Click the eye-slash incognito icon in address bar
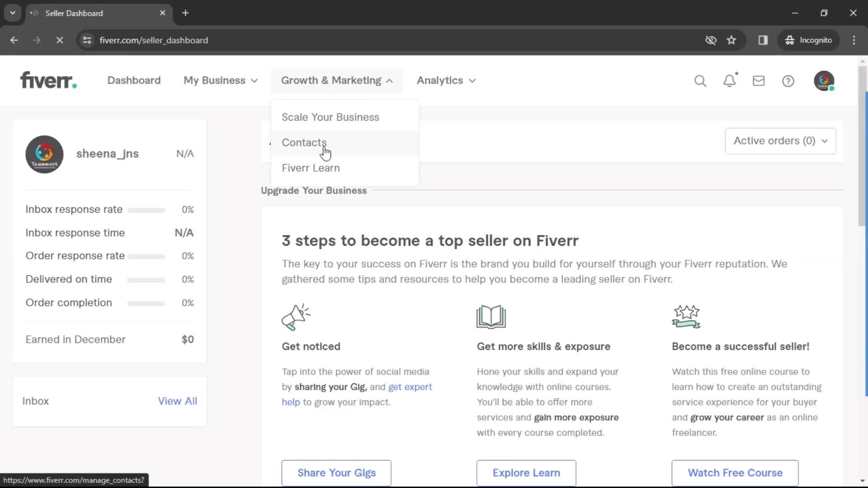 [711, 40]
